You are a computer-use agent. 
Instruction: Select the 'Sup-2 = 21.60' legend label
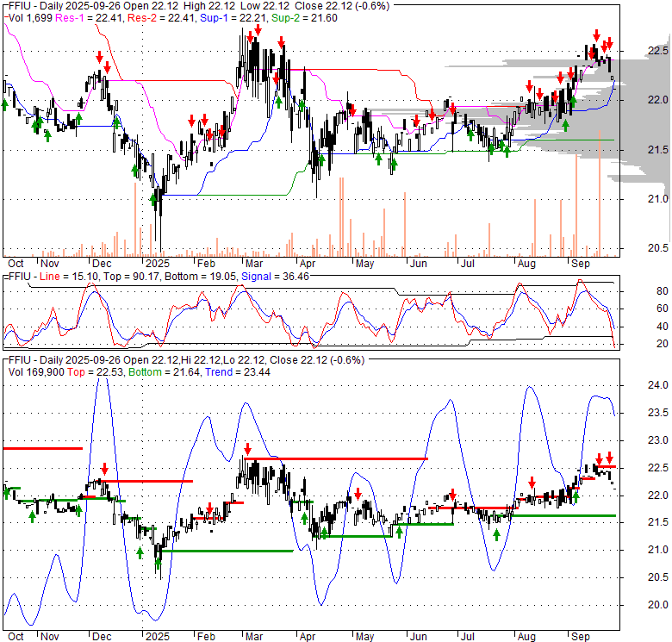click(x=304, y=18)
